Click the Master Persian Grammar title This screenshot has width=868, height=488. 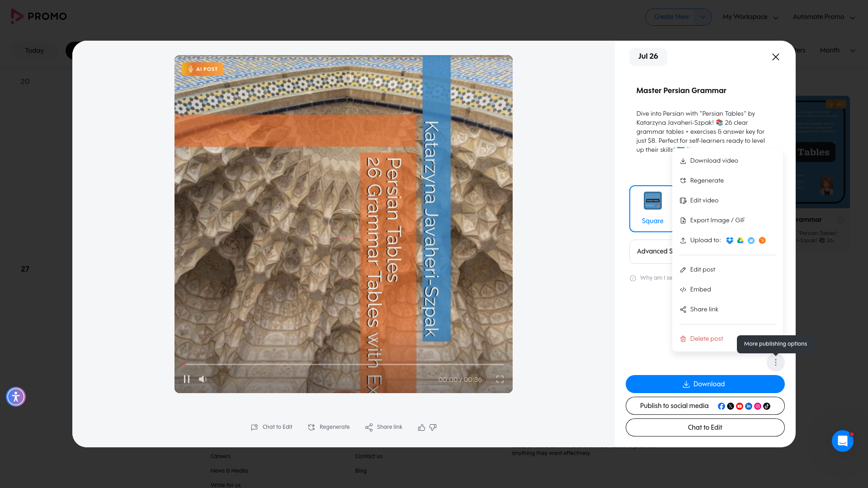[681, 90]
